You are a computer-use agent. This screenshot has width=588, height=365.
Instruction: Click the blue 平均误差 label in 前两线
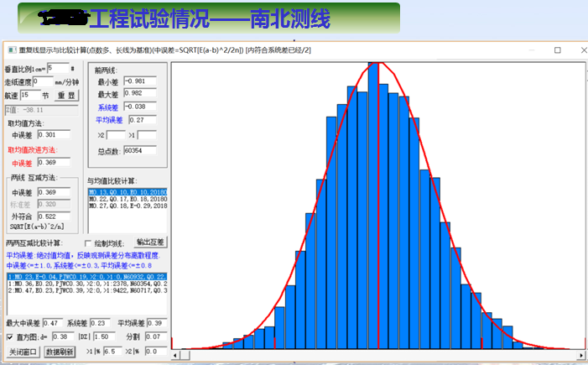coord(109,120)
